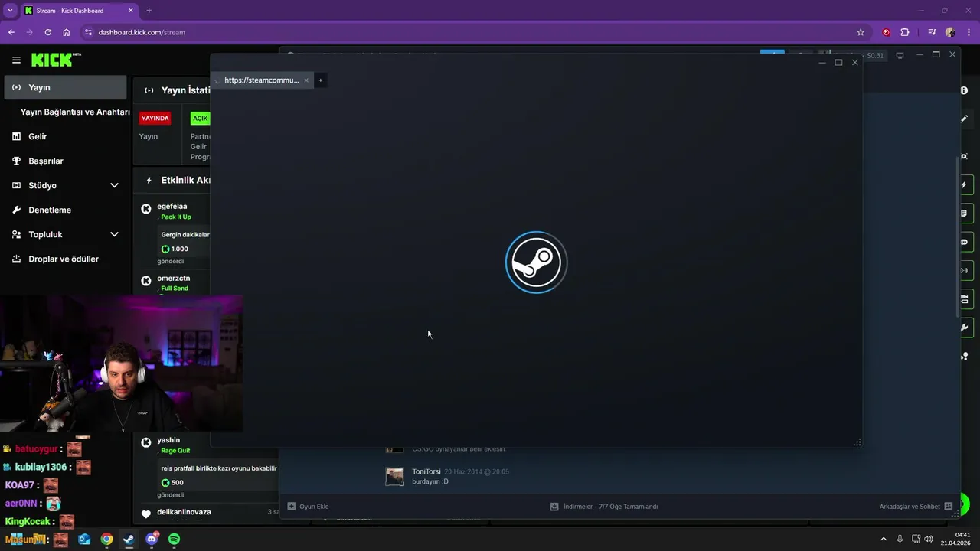The image size is (980, 551).
Task: Open Yayın Bağlantısı ve Anahtarı page
Action: (x=75, y=112)
